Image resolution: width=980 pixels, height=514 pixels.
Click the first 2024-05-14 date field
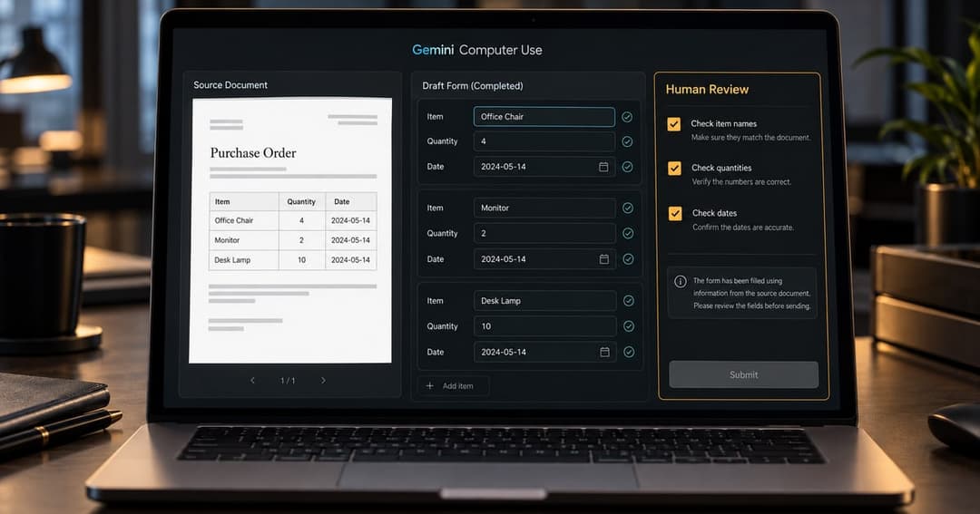tap(544, 167)
